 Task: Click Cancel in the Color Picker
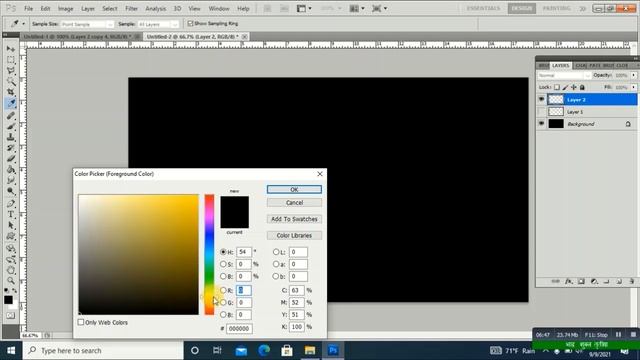(294, 202)
